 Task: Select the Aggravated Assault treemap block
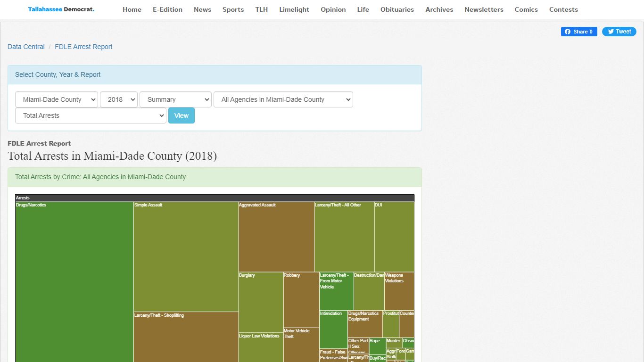pyautogui.click(x=276, y=237)
